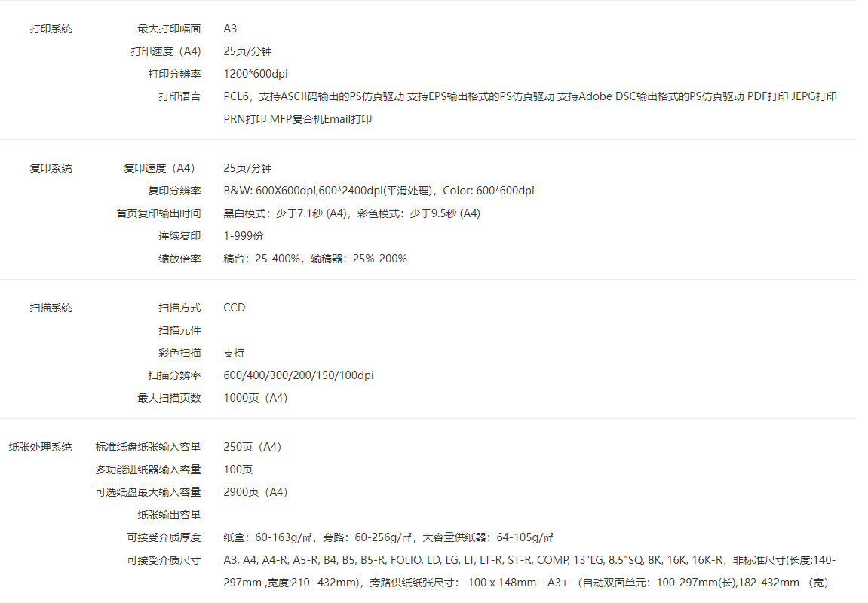Click the 扫描系统 section heading
Viewport: 868px width, 603px height.
point(51,308)
